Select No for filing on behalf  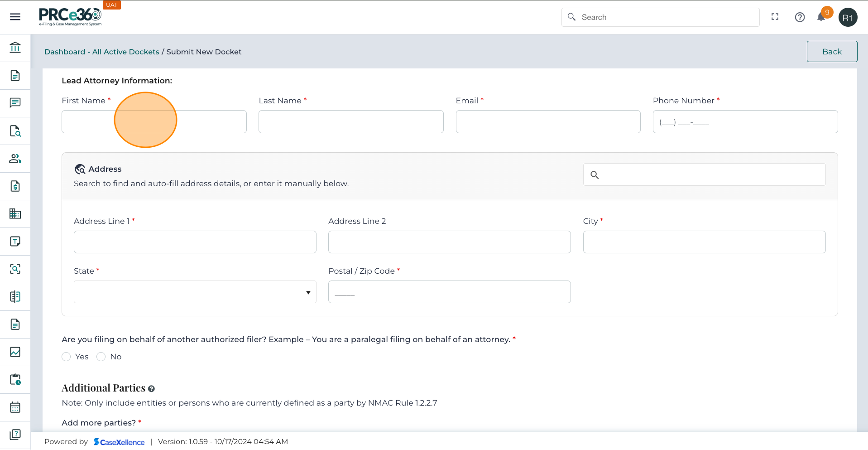(x=101, y=357)
